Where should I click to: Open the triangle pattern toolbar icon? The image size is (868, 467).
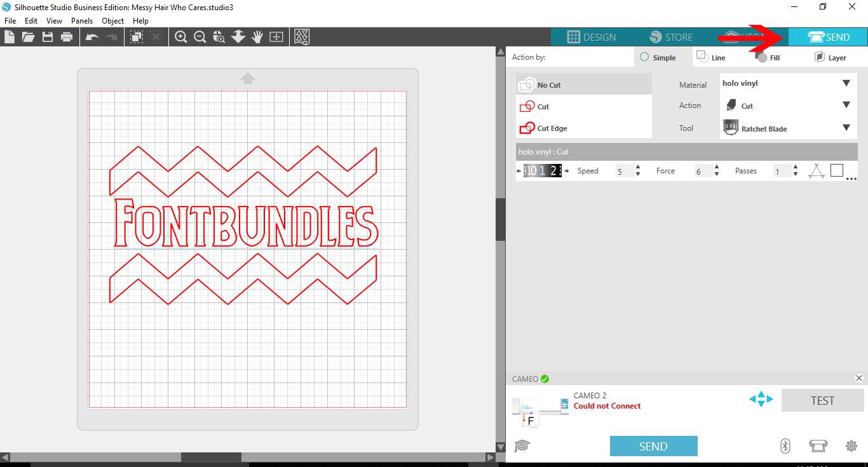pyautogui.click(x=302, y=37)
